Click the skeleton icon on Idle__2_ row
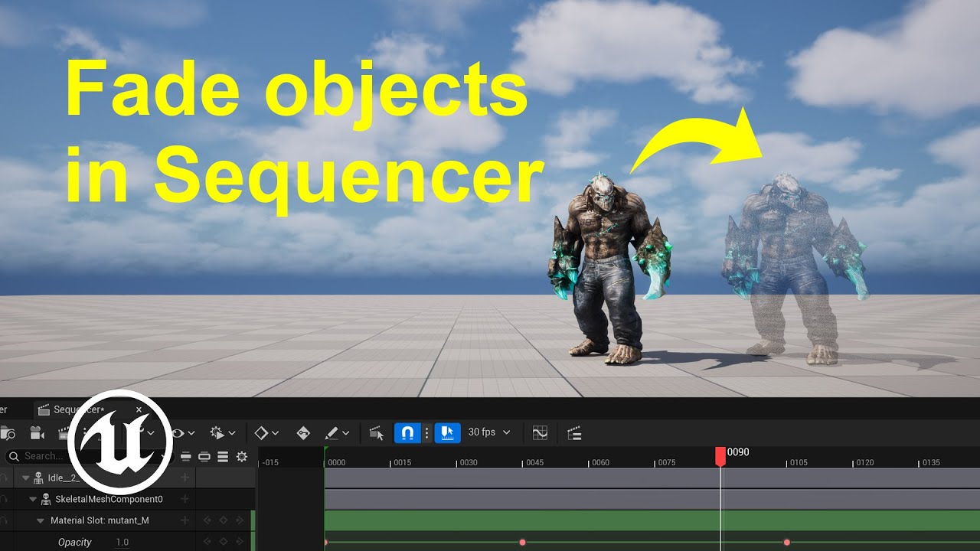The width and height of the screenshot is (980, 551). click(x=38, y=478)
